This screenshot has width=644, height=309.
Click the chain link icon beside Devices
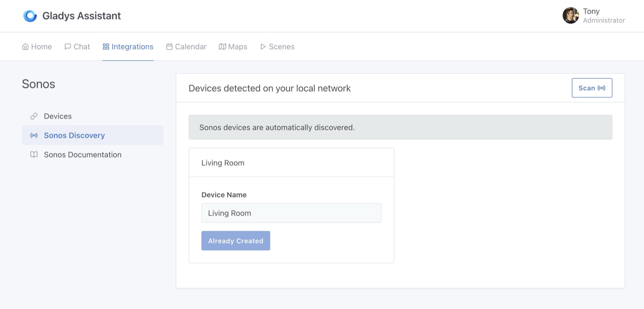tap(34, 116)
